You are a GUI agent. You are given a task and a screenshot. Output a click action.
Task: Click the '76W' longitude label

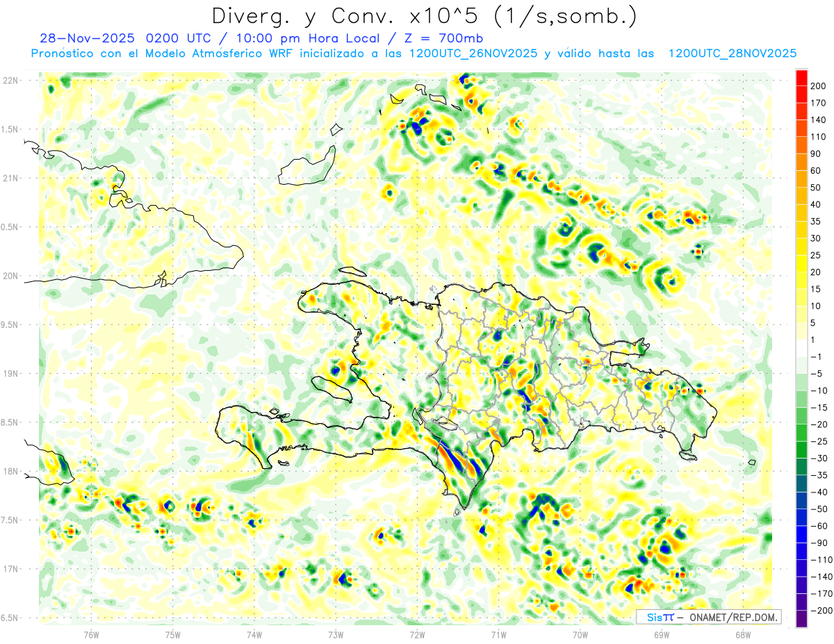click(x=92, y=634)
